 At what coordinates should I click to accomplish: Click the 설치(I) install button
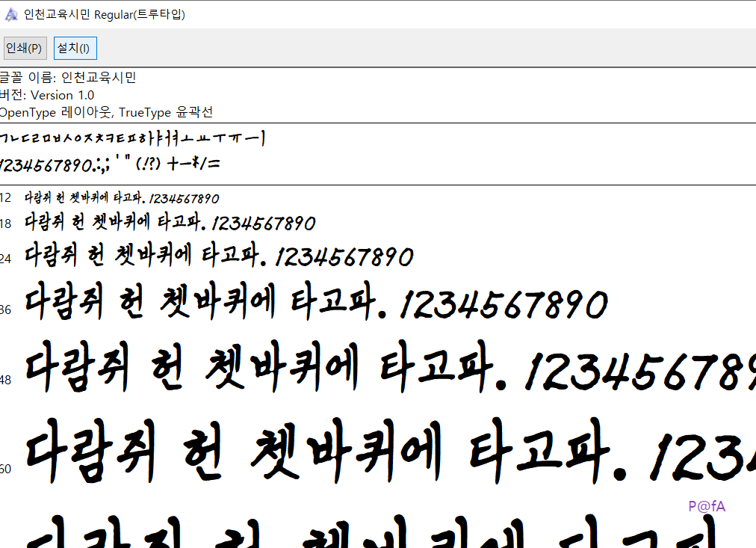click(x=75, y=49)
